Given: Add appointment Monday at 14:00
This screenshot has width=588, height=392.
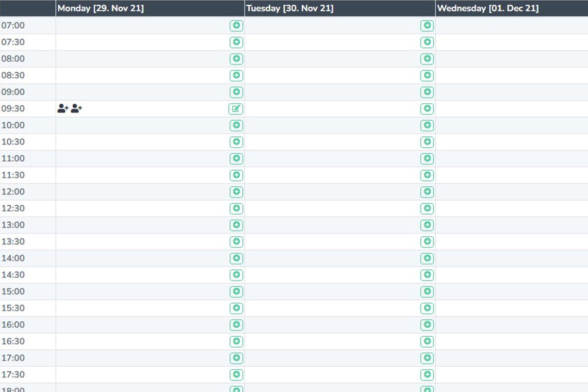Looking at the screenshot, I should tap(236, 258).
